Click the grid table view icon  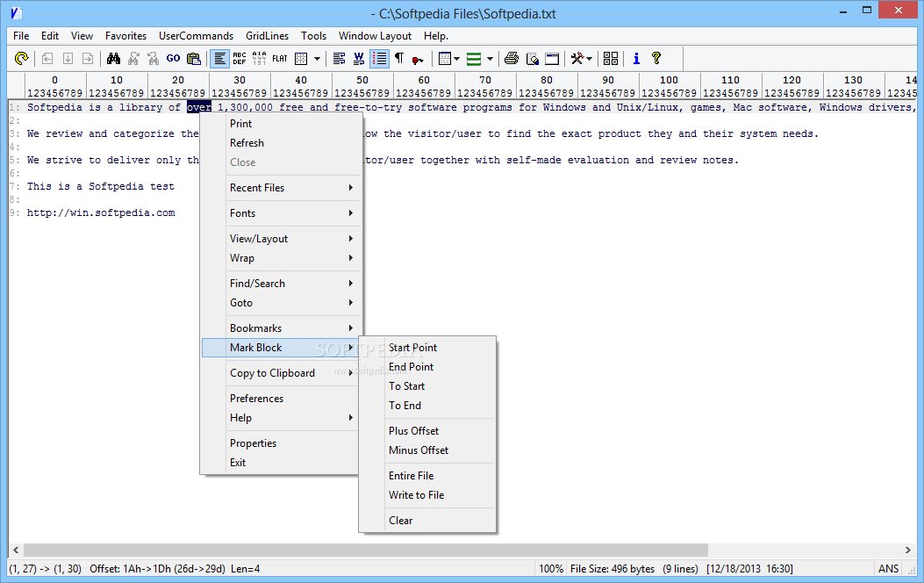point(301,58)
